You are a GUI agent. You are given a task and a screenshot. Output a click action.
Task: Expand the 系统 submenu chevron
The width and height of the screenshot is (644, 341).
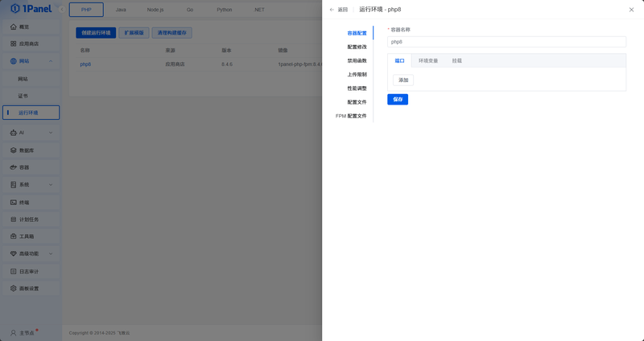click(51, 185)
